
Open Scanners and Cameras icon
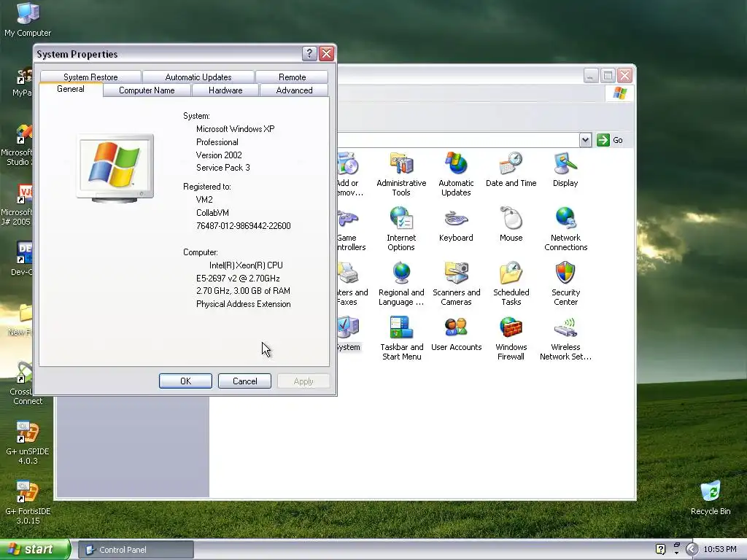(x=456, y=284)
